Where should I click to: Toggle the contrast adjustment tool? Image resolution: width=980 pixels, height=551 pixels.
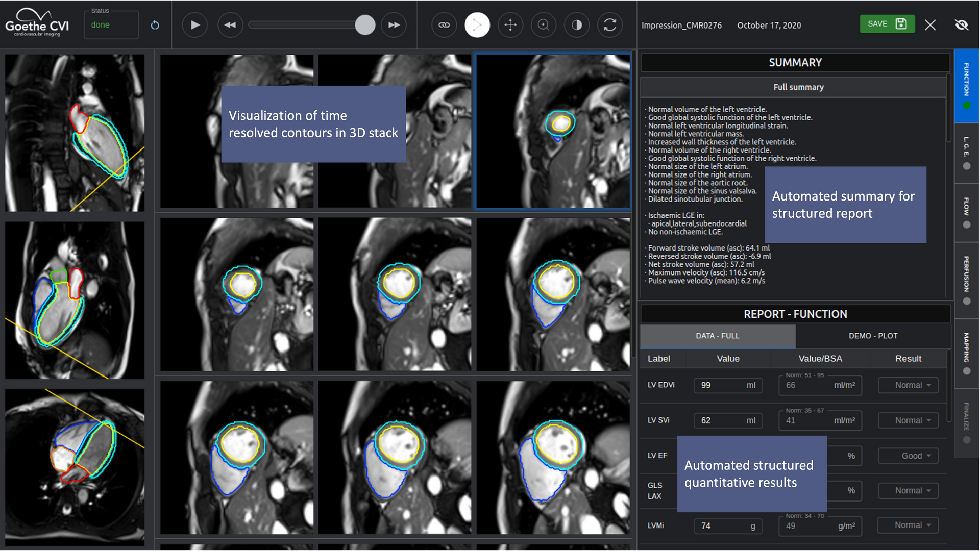click(x=577, y=25)
